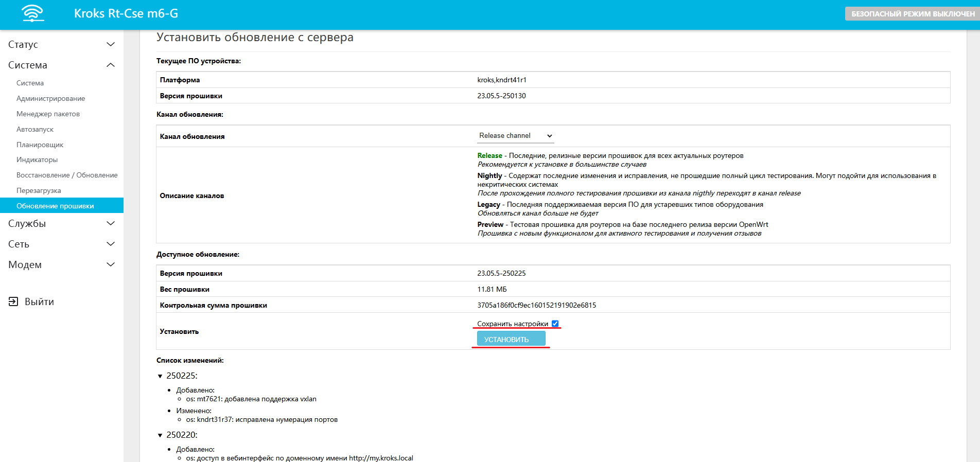
Task: Toggle the Сохранить настройки checkbox
Action: click(x=555, y=324)
